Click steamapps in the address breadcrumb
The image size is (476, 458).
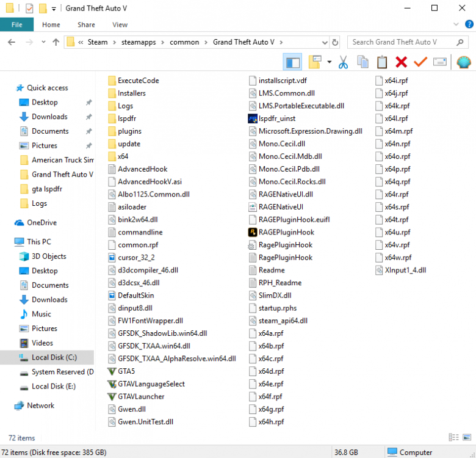[139, 42]
